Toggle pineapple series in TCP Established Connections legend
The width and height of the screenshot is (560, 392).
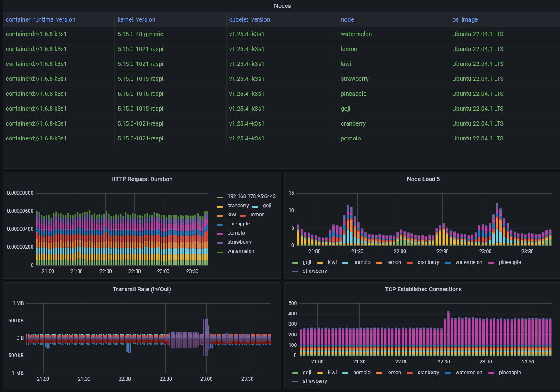(510, 373)
